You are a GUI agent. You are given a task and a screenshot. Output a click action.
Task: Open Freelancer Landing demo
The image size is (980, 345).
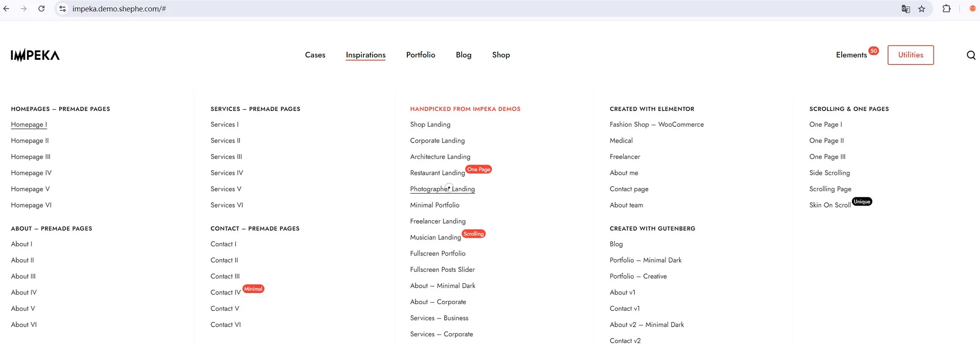pos(438,221)
